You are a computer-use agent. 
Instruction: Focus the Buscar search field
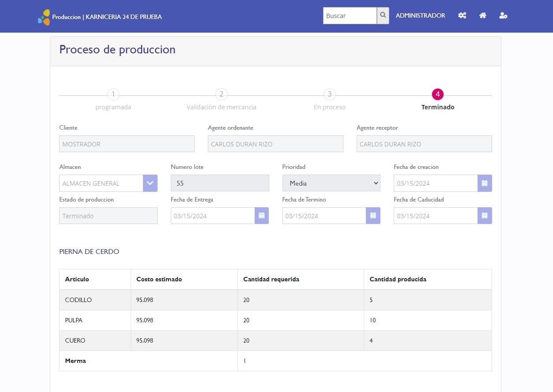pyautogui.click(x=350, y=15)
